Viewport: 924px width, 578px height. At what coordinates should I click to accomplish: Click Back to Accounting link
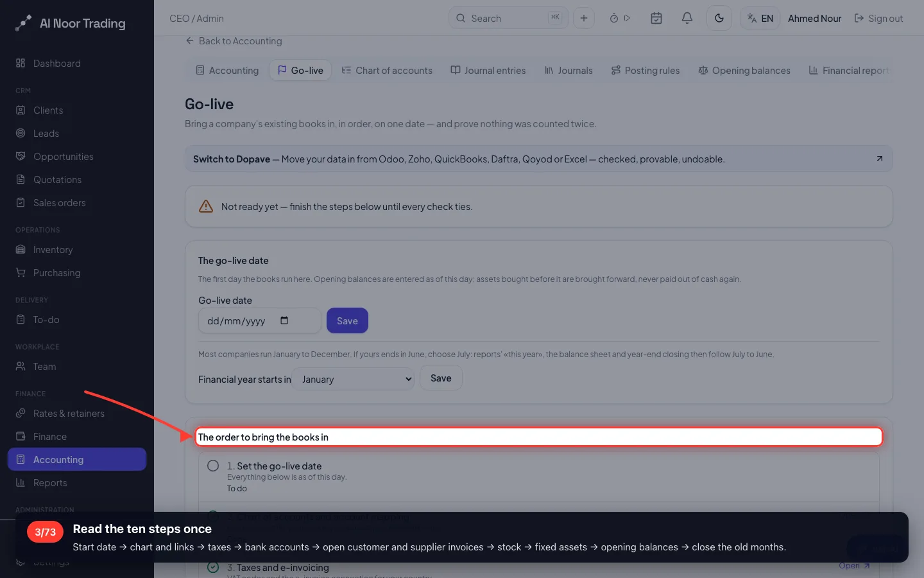pyautogui.click(x=234, y=40)
